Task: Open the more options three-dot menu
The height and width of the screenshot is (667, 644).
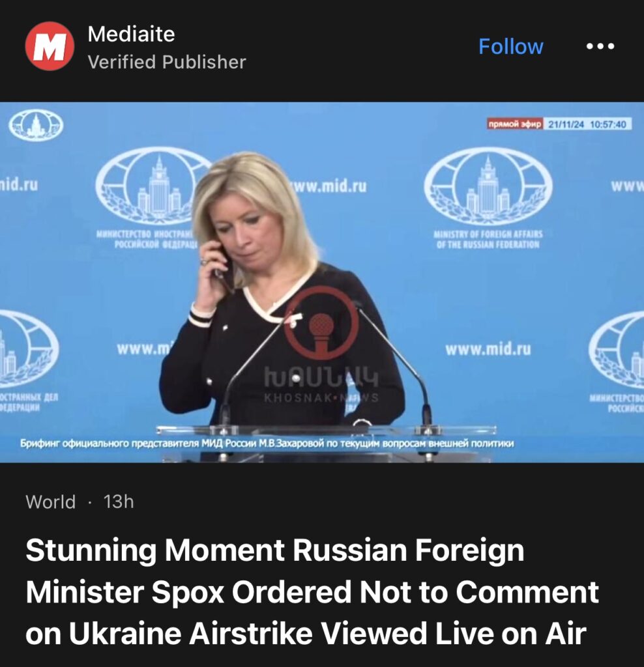Action: pyautogui.click(x=600, y=46)
